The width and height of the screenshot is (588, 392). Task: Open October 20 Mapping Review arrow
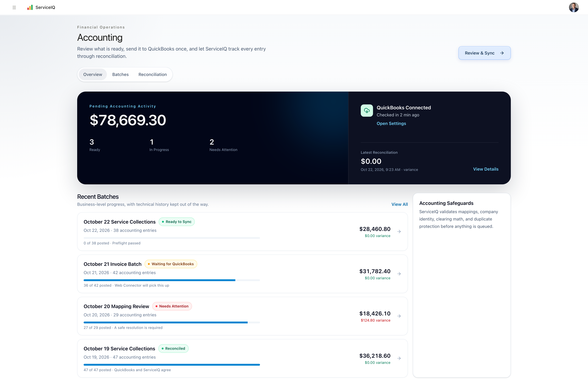(399, 316)
